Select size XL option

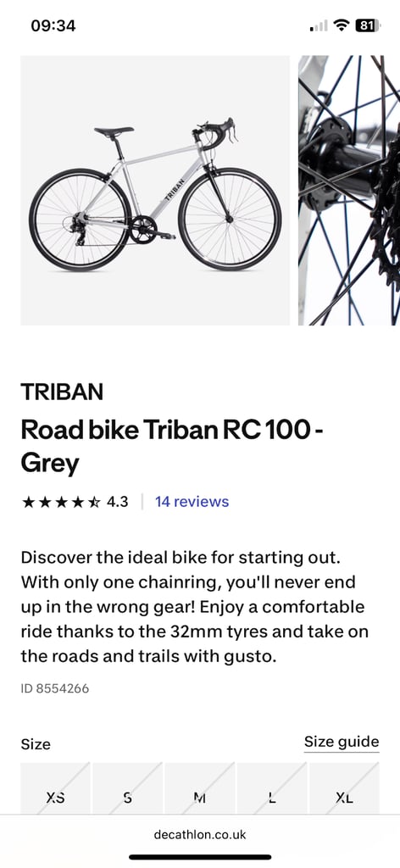[344, 788]
